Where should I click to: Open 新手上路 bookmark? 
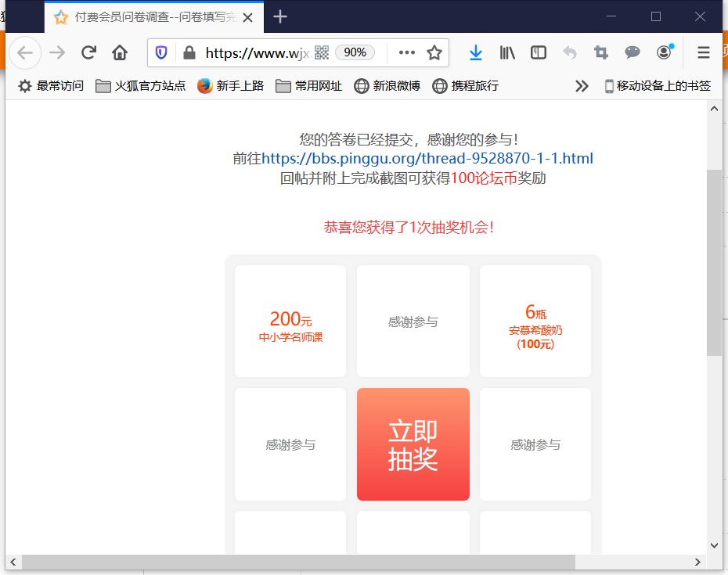coord(230,86)
